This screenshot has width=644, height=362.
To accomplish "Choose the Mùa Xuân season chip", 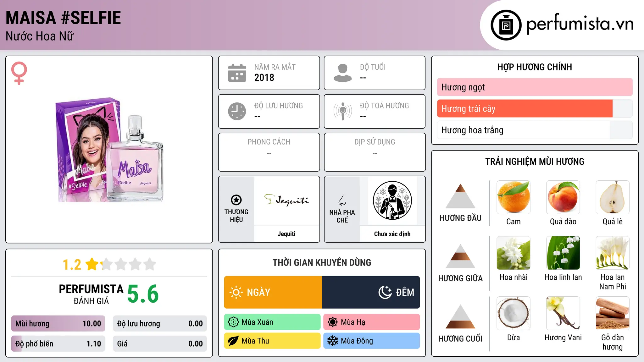I will pyautogui.click(x=272, y=322).
